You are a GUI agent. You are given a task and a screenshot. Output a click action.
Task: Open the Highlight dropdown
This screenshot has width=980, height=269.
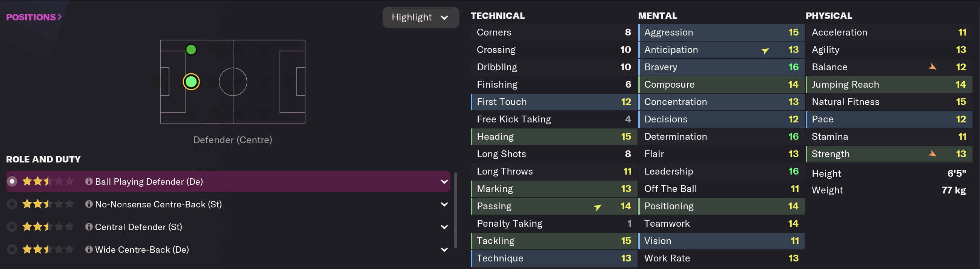coord(420,17)
